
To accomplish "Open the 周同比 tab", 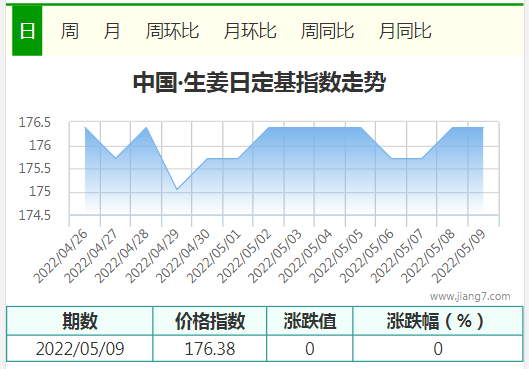I will click(327, 31).
